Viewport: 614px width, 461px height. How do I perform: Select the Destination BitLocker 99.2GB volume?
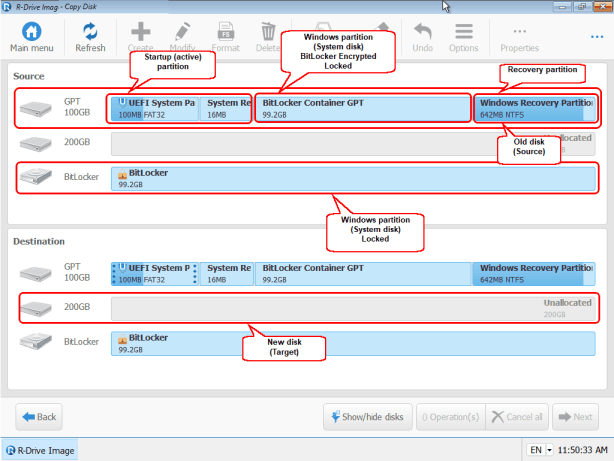tap(355, 344)
